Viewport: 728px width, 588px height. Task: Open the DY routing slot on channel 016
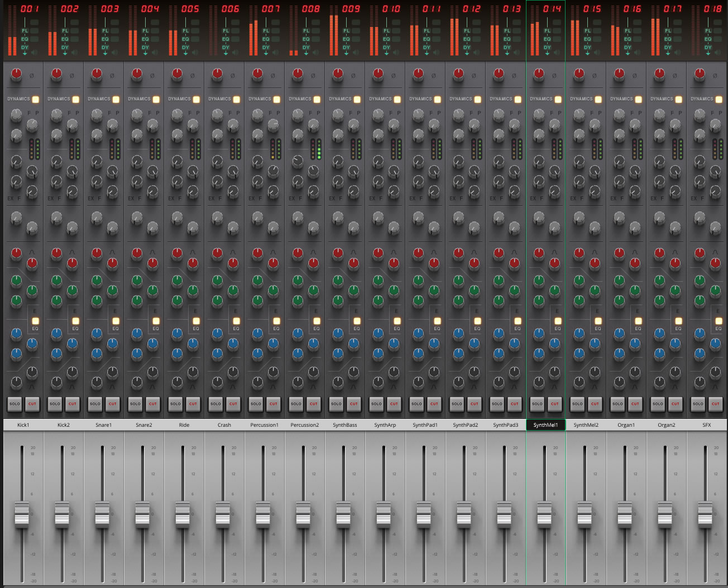pyautogui.click(x=628, y=47)
